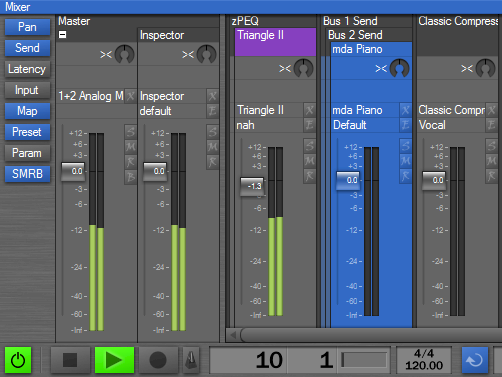The height and width of the screenshot is (377, 502).
Task: Bypass the mda Piano plugin X button
Action: coord(405,110)
